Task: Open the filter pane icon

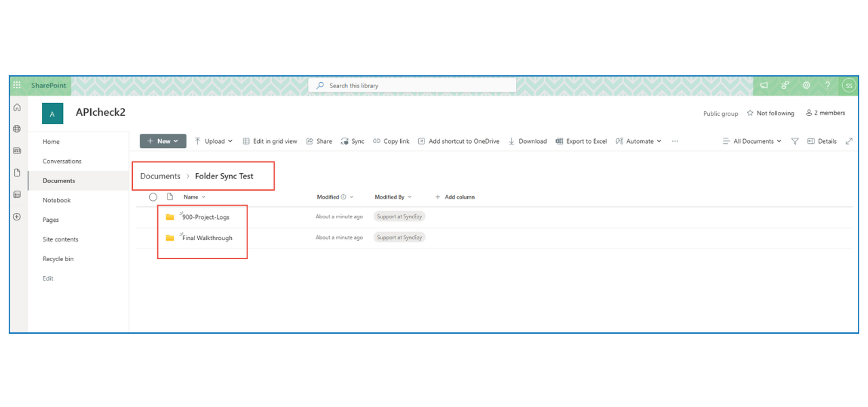Action: coord(795,141)
